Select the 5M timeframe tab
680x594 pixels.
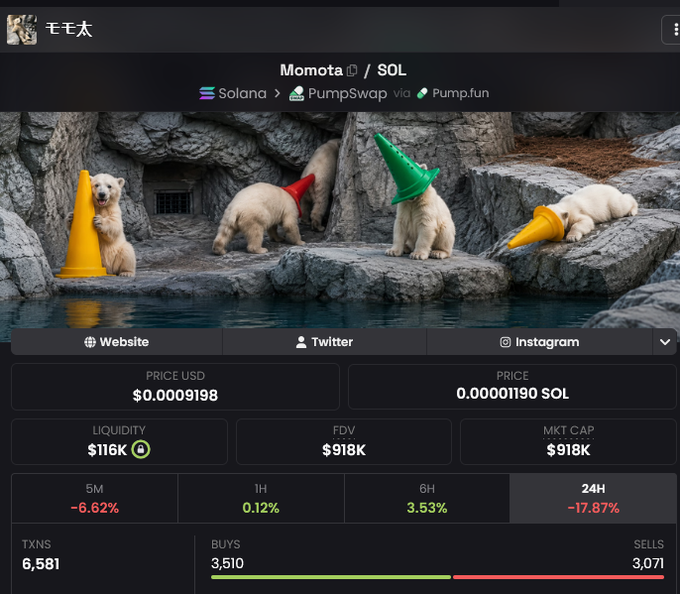[x=95, y=498]
